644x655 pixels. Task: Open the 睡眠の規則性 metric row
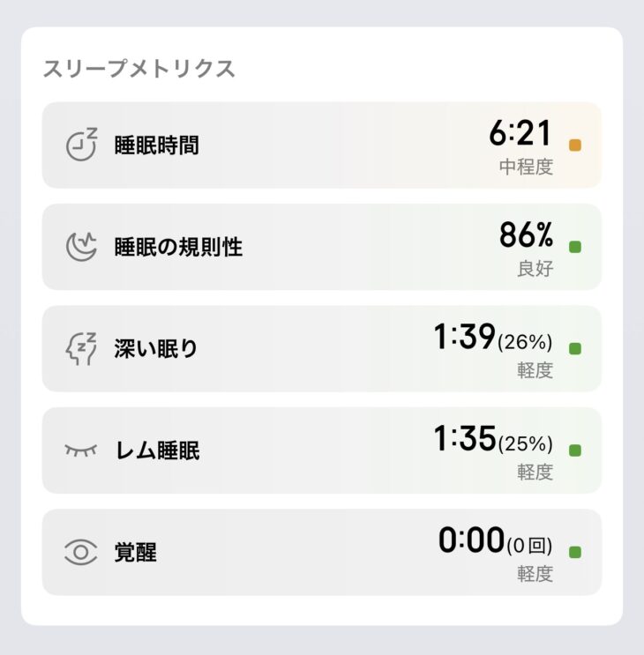[x=321, y=247]
